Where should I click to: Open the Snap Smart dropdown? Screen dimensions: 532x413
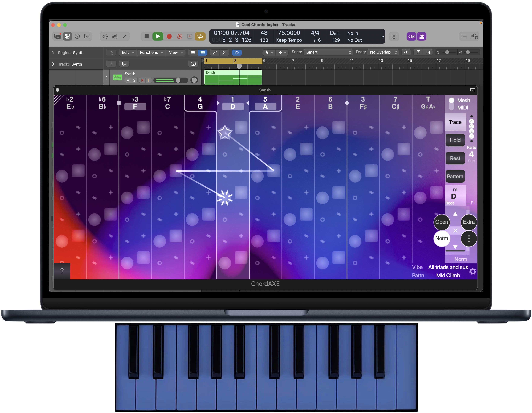[x=328, y=52]
